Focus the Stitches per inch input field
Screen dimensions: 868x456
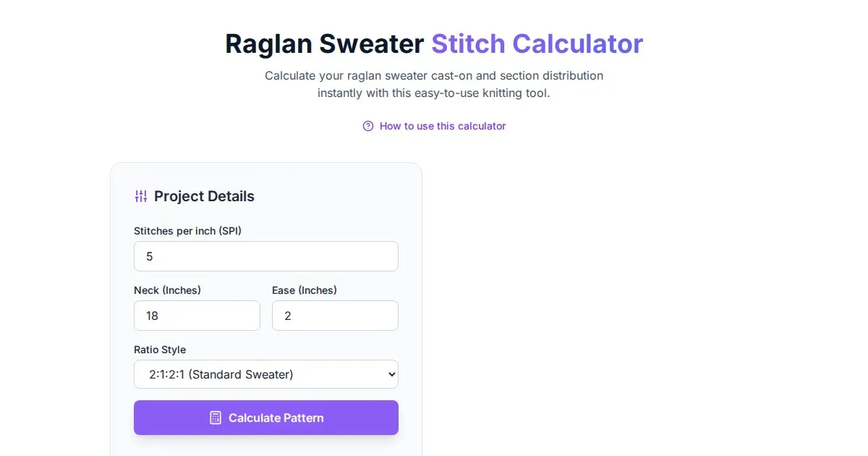pyautogui.click(x=265, y=256)
